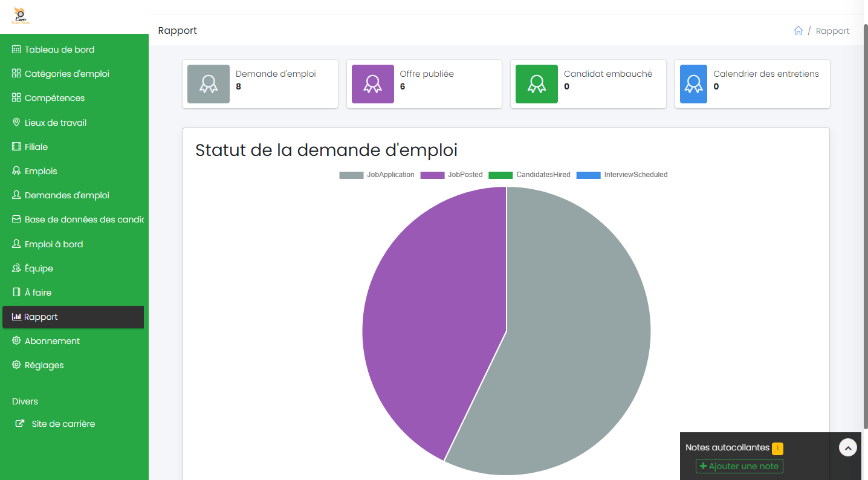Select the Rapport bar chart icon
868x480 pixels.
click(x=15, y=317)
